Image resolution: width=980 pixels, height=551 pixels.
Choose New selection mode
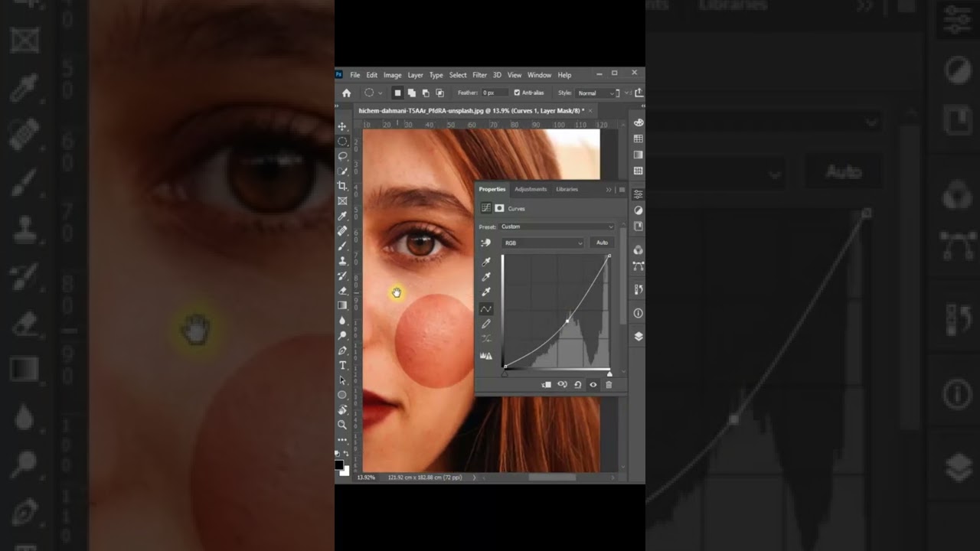[397, 93]
